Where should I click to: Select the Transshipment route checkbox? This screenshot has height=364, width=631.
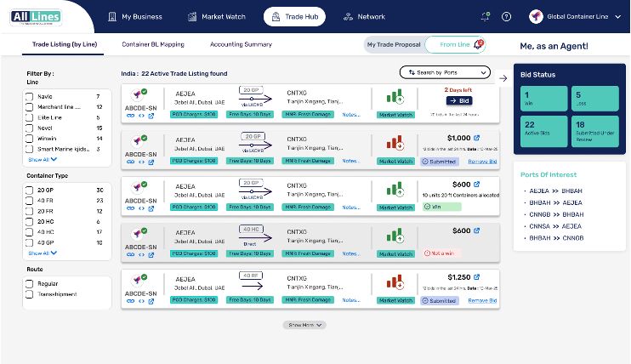pyautogui.click(x=30, y=294)
